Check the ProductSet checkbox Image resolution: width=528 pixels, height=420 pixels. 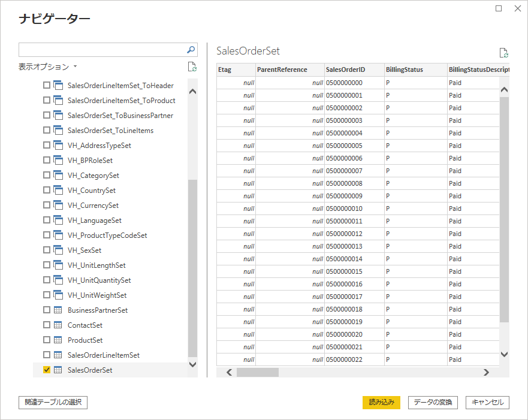tap(47, 340)
